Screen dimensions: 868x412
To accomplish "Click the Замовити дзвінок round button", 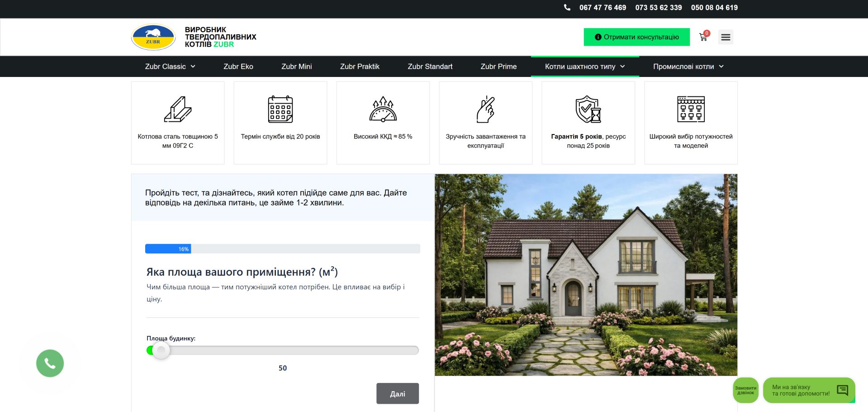I will (x=745, y=390).
